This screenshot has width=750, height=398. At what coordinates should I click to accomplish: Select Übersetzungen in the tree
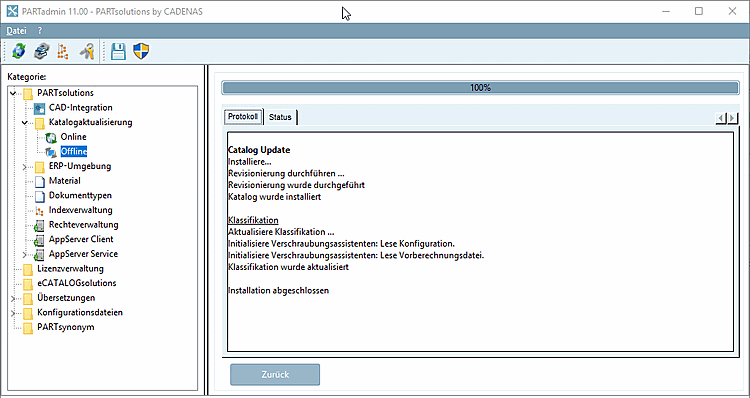pyautogui.click(x=66, y=298)
